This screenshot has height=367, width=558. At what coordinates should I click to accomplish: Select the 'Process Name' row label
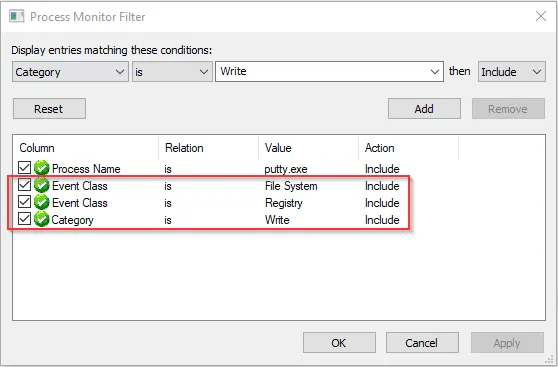tap(86, 169)
